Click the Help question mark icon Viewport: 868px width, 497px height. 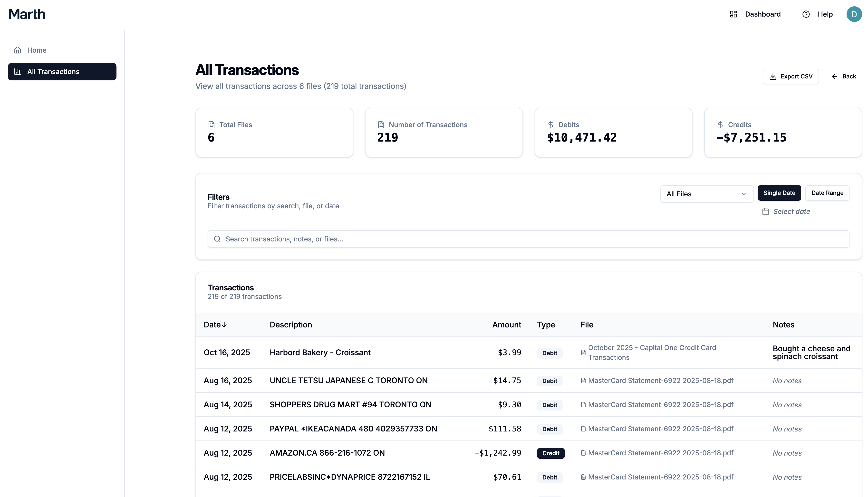(x=806, y=14)
